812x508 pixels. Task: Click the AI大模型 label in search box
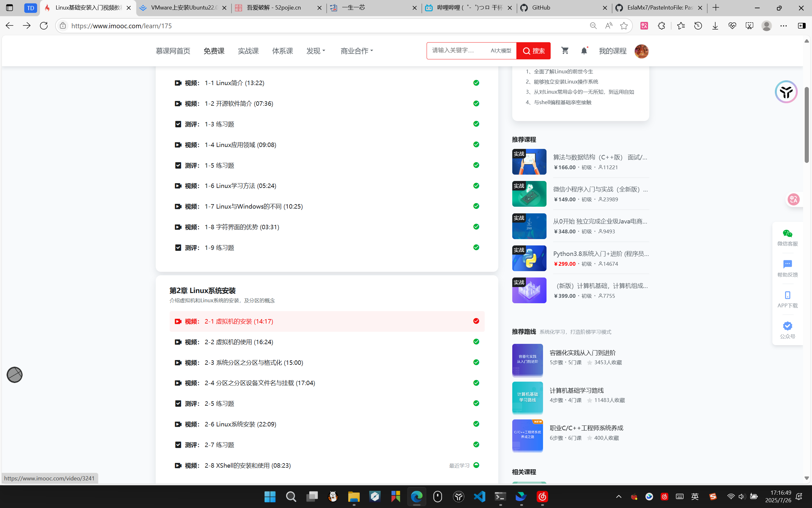[x=501, y=51]
